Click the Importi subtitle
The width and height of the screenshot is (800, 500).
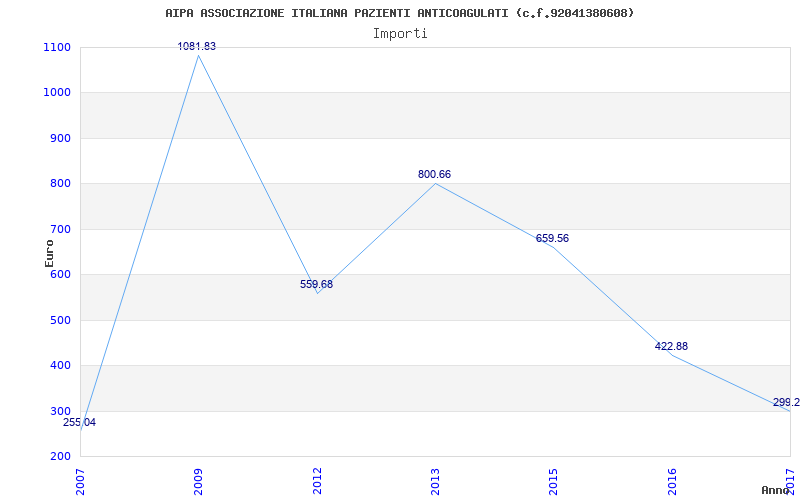pyautogui.click(x=400, y=34)
